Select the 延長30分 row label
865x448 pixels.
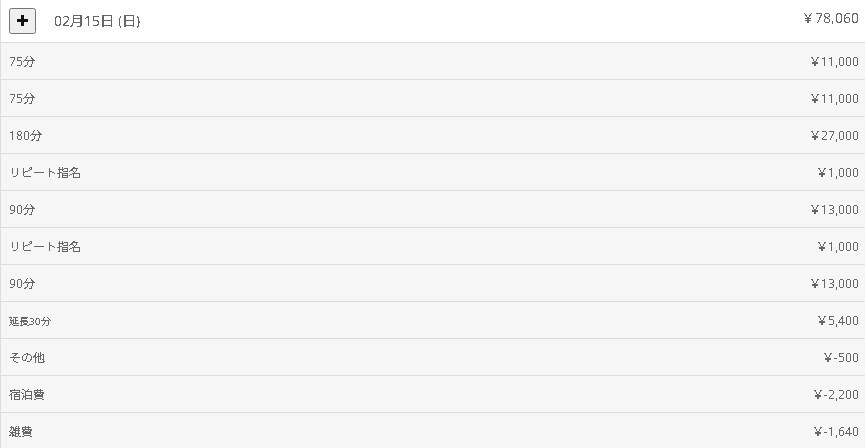click(x=30, y=321)
